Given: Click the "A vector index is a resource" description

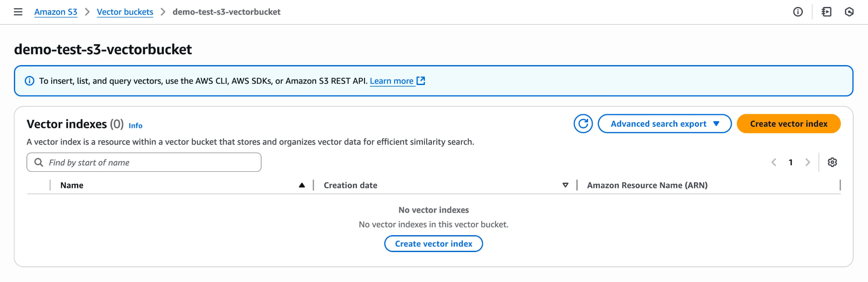Looking at the screenshot, I should click(x=250, y=142).
